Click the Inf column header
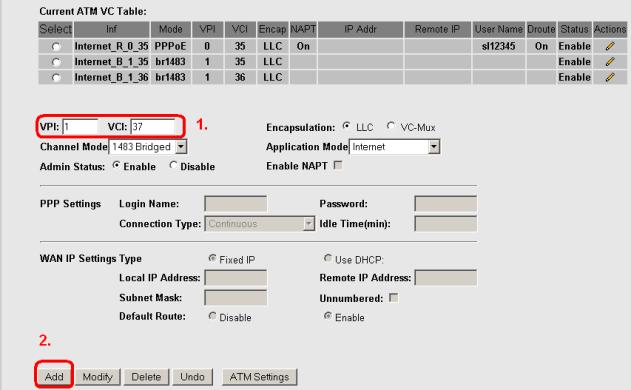 (111, 29)
